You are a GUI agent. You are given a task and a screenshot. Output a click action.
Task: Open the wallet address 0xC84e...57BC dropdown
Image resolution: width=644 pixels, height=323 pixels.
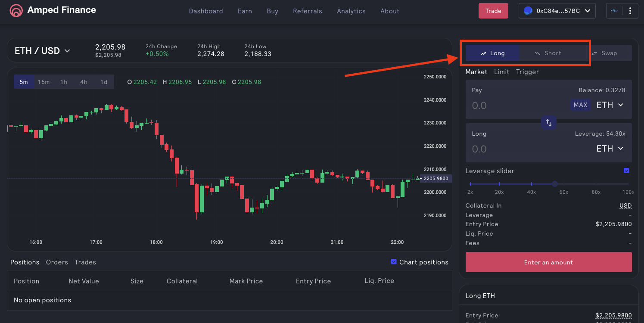click(557, 11)
